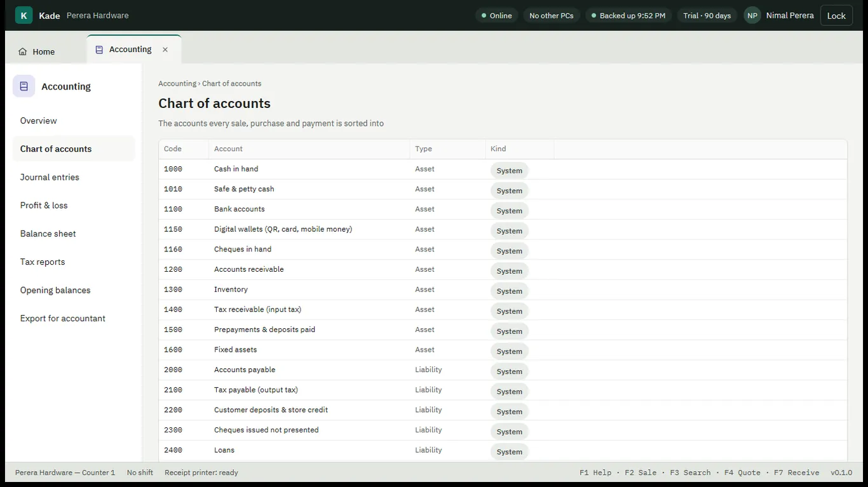
Task: Click F7 Receive shortcut
Action: click(x=796, y=472)
